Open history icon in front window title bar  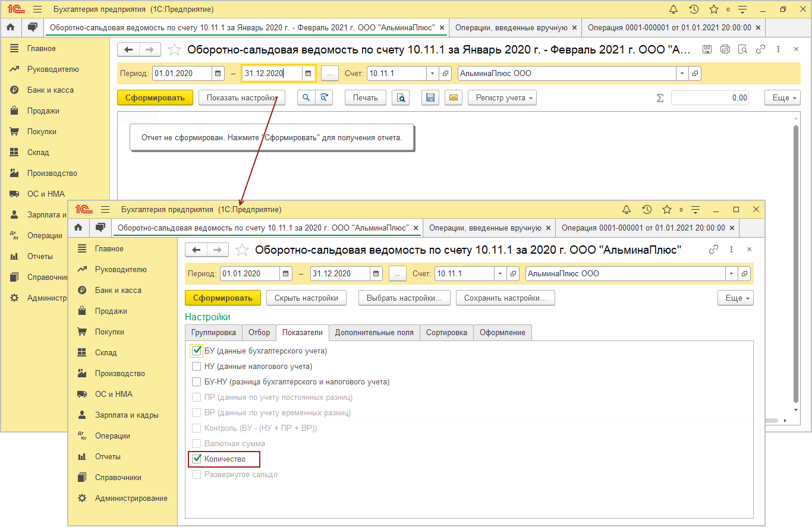647,210
